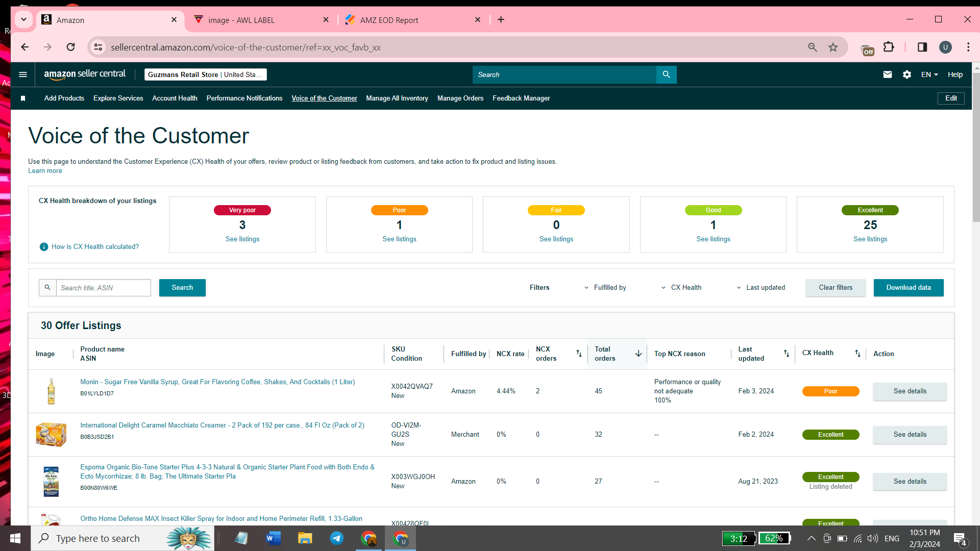See details for Espoma Bio-Tone listing
The height and width of the screenshot is (551, 980).
(910, 482)
